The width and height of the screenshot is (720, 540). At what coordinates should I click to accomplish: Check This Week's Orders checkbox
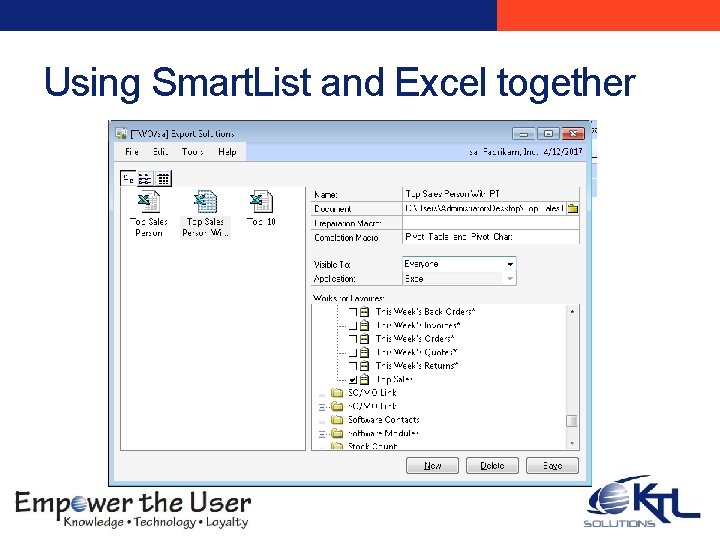[353, 339]
